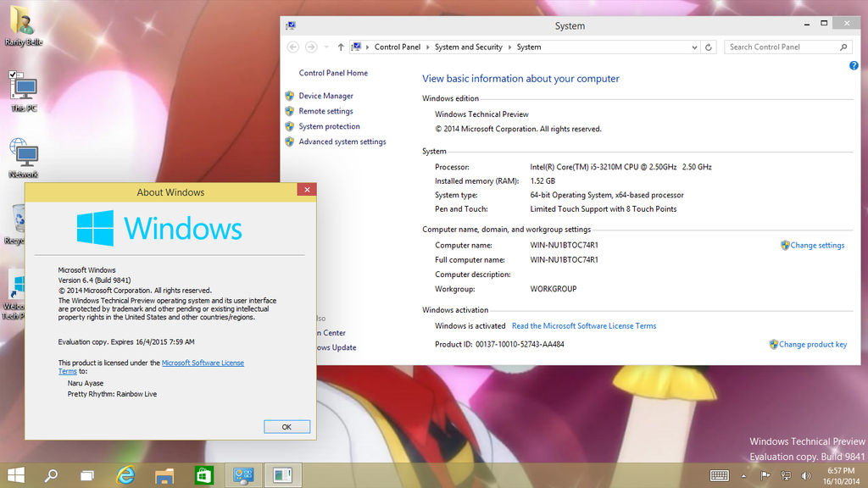This screenshot has height=488, width=868.
Task: Go forward in System window
Action: pyautogui.click(x=311, y=47)
